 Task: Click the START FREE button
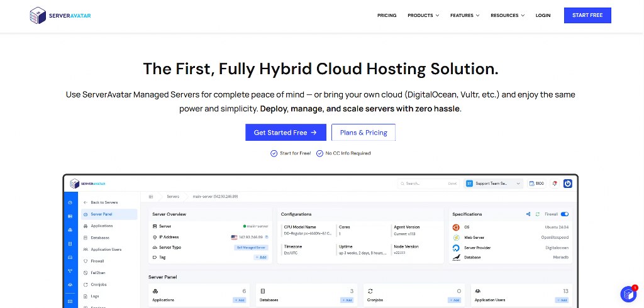coord(587,15)
